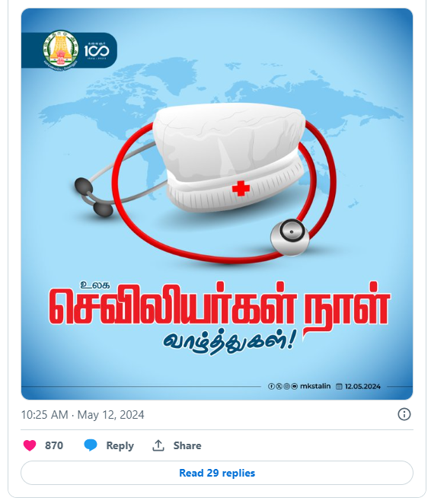Open the circled info icon beside timestamp
Screen dimensions: 431x504
coord(404,414)
